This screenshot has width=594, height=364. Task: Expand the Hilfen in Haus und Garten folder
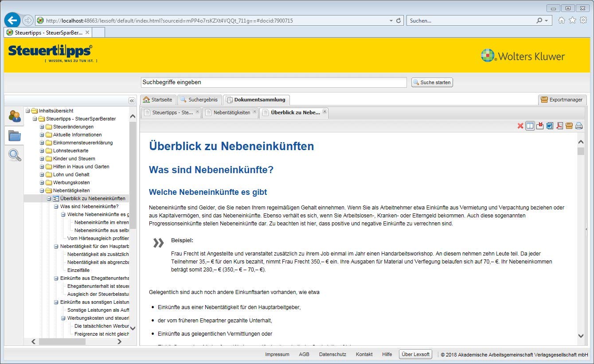point(42,167)
